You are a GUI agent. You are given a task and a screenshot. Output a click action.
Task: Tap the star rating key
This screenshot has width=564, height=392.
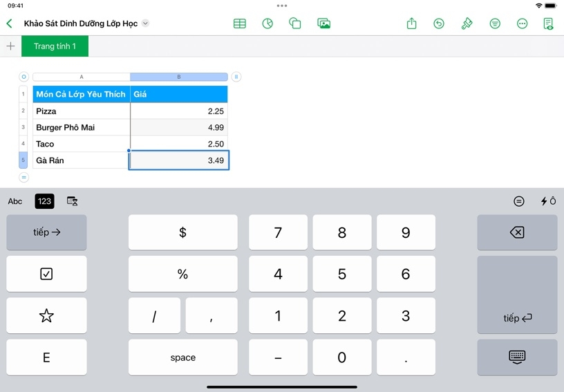(x=46, y=316)
